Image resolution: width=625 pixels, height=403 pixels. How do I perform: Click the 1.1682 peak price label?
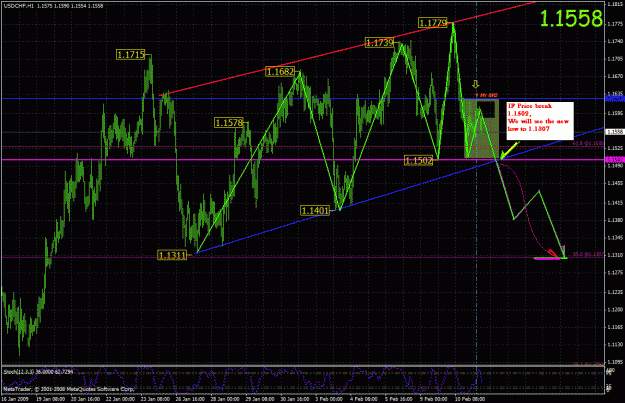pos(280,72)
